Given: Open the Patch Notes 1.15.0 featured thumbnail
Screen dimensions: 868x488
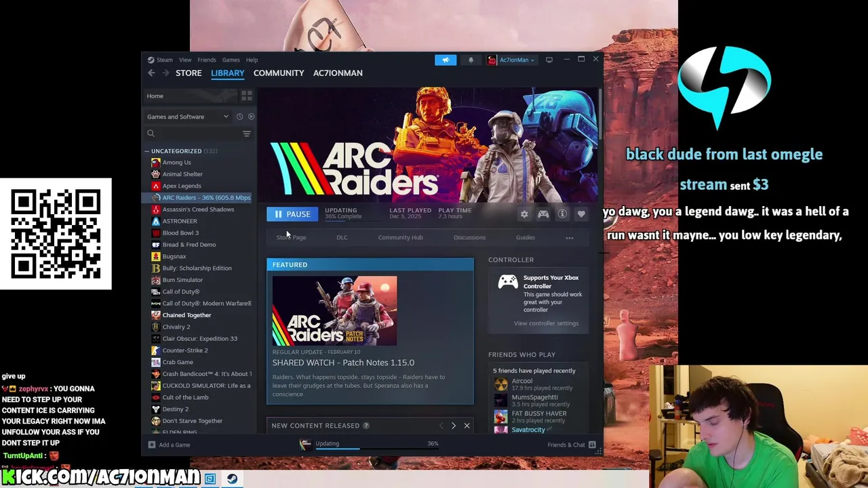Looking at the screenshot, I should coord(334,311).
